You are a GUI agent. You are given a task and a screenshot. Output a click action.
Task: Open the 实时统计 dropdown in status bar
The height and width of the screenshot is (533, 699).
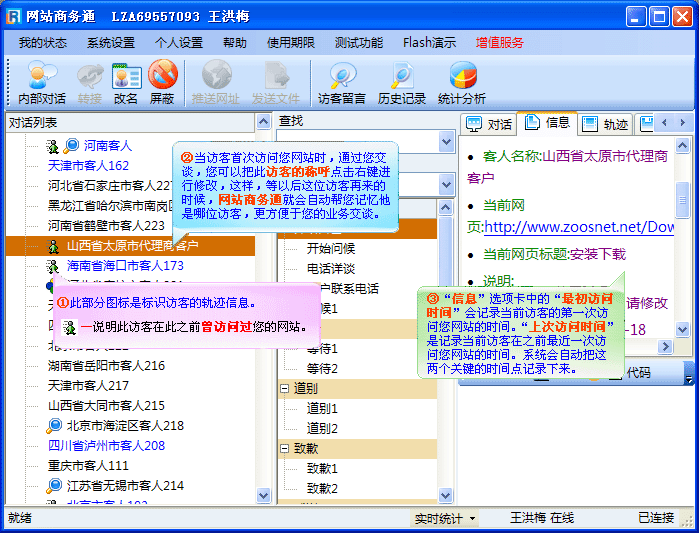[x=445, y=518]
